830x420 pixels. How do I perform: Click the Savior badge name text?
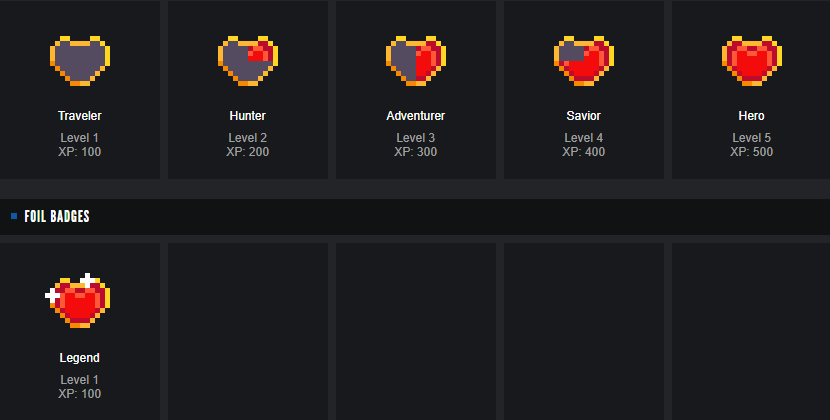[x=583, y=115]
